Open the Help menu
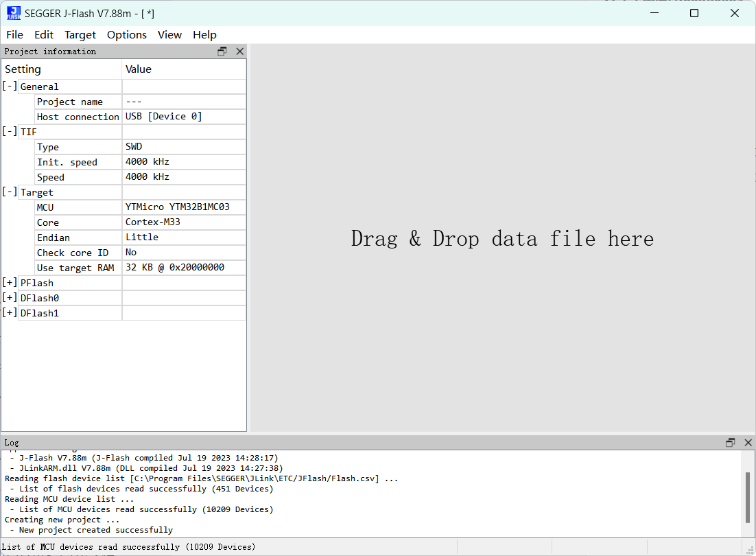This screenshot has height=556, width=756. coord(204,35)
